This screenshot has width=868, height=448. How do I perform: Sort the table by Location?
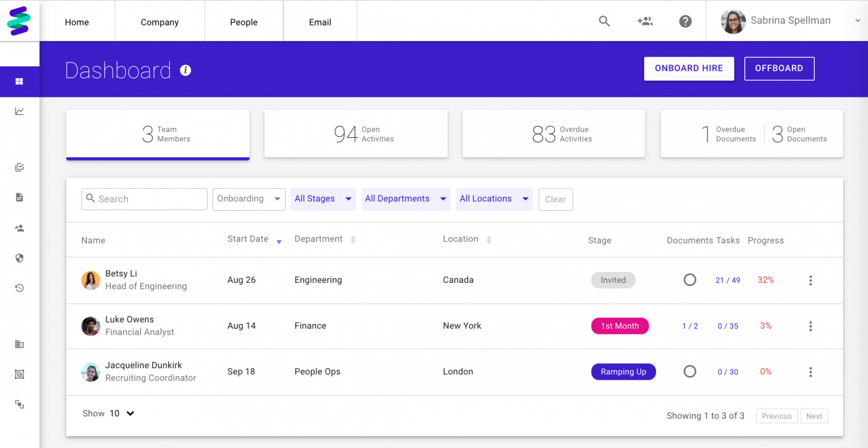tap(489, 240)
